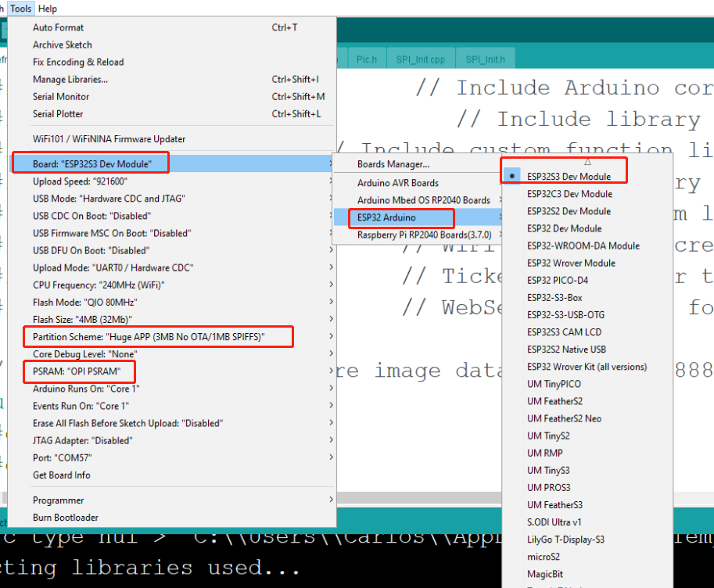
Task: Choose UM TinyS2 board
Action: point(587,436)
